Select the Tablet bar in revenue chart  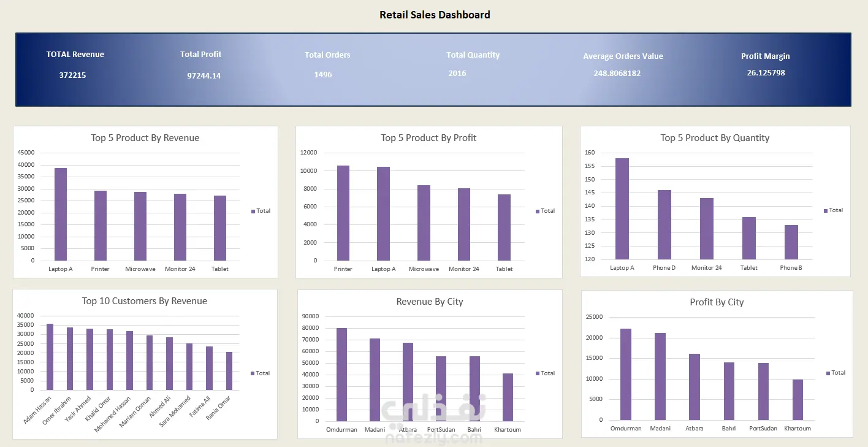coord(220,228)
